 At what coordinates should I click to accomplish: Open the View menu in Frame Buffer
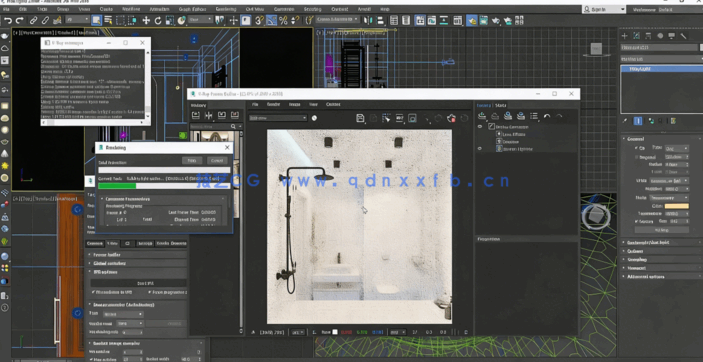point(313,104)
